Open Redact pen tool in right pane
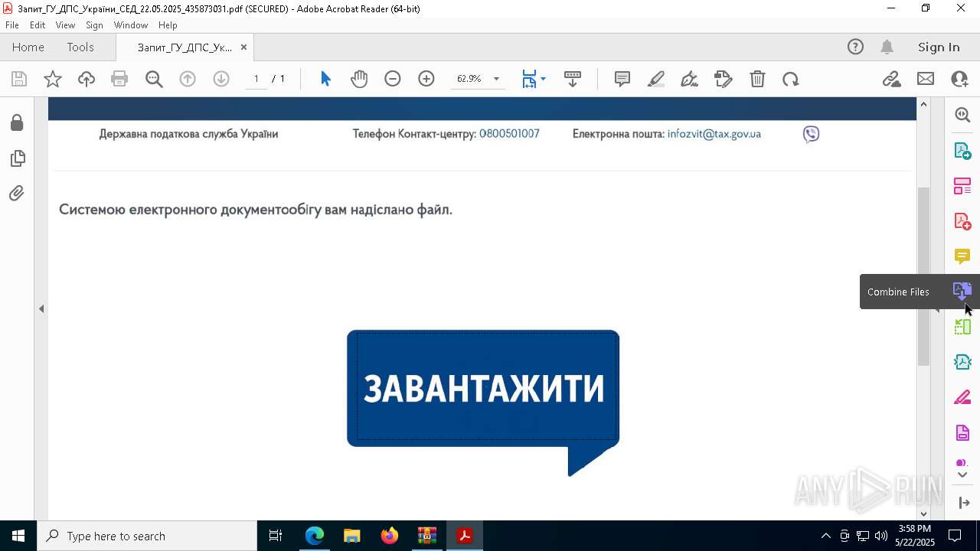The image size is (980, 551). 962,398
